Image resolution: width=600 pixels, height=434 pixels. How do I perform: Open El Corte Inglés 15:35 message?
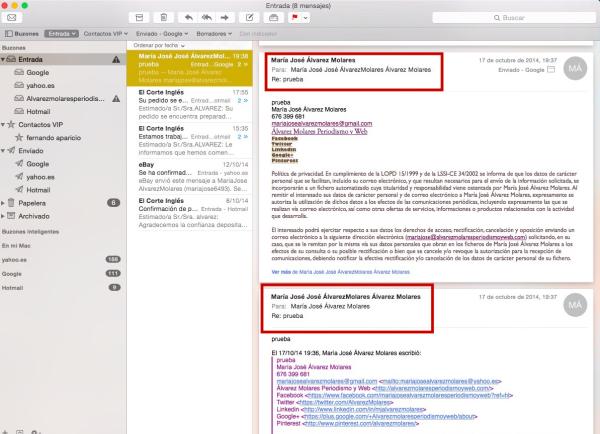point(190,140)
